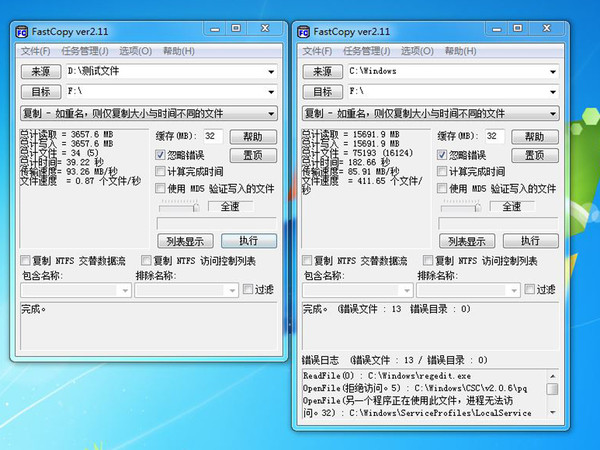
Task: Click the error log scrollbar thumb
Action: tap(552, 389)
